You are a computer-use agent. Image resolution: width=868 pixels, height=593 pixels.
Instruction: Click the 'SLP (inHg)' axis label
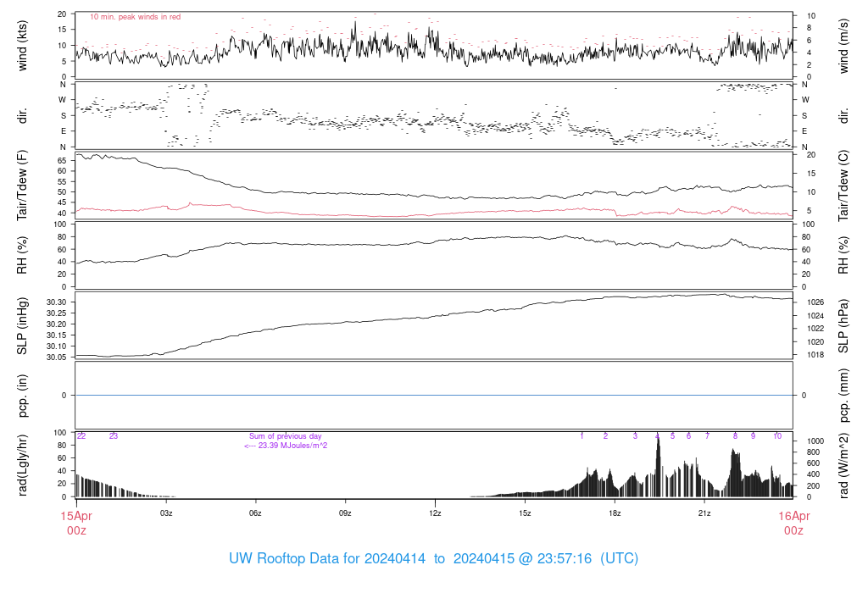[x=22, y=326]
